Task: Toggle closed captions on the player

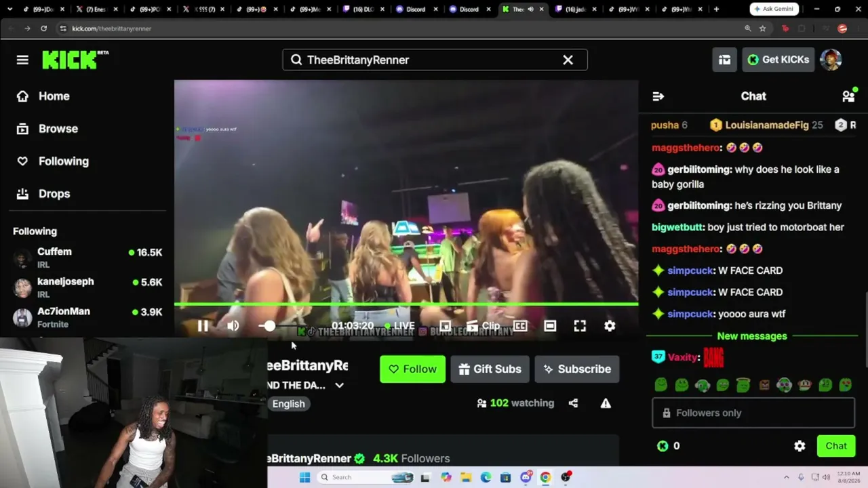Action: pos(520,326)
